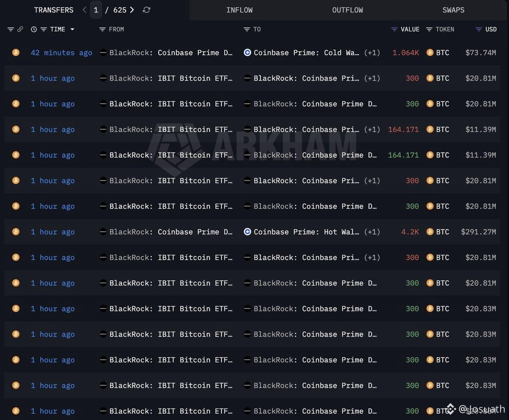Open sender link in the red 164.171 row
Image resolution: width=509 pixels, height=420 pixels.
point(171,129)
